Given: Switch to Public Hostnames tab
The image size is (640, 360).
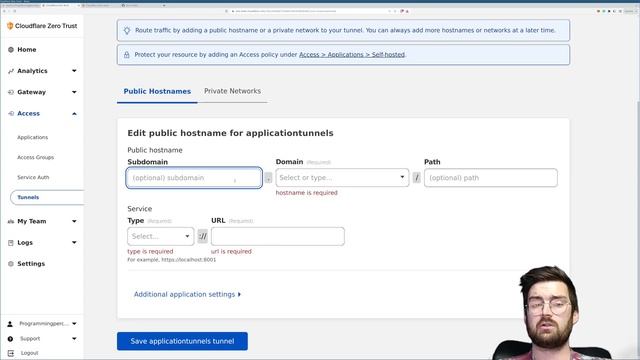Looking at the screenshot, I should click(157, 91).
